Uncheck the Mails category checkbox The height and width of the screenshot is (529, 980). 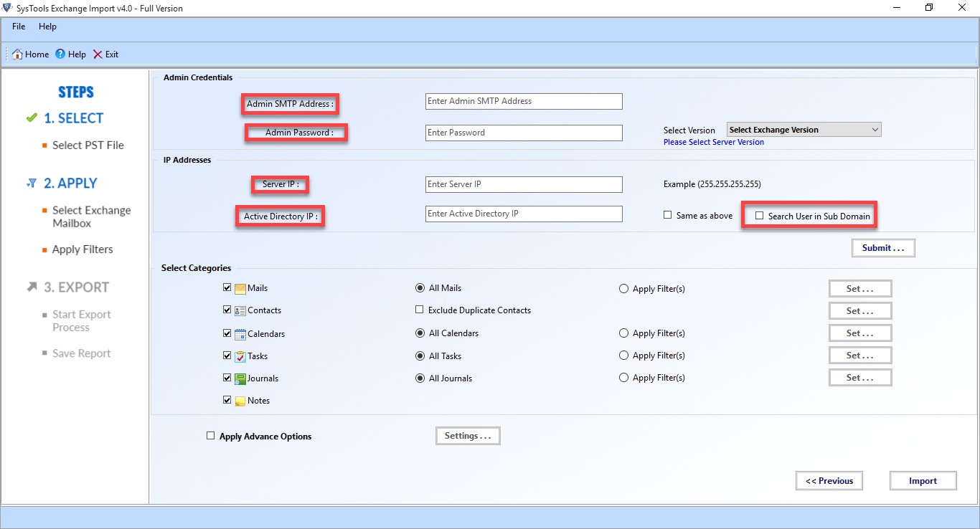click(x=227, y=287)
